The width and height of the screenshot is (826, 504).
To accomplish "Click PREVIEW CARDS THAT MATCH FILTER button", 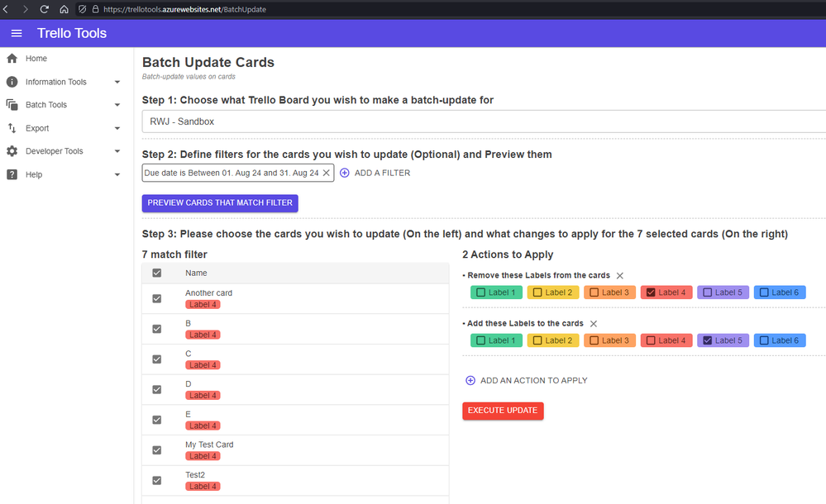I will click(x=220, y=203).
